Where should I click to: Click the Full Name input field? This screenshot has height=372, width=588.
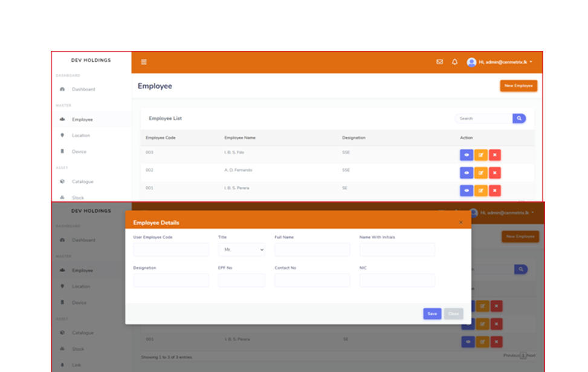tap(312, 249)
